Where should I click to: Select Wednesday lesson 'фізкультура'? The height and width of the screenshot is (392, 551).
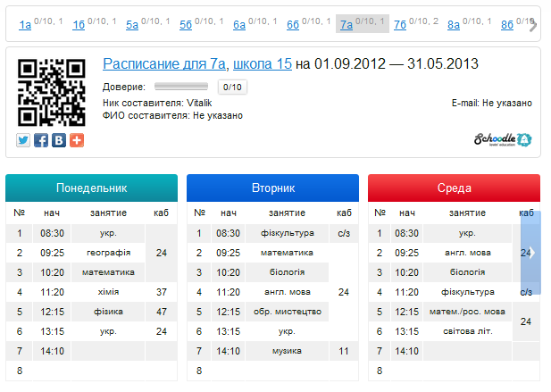467,292
